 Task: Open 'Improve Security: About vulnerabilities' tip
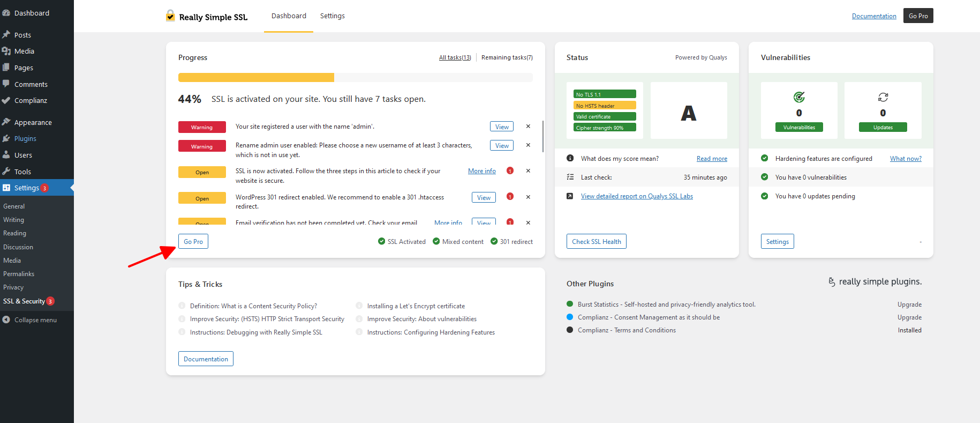point(422,319)
